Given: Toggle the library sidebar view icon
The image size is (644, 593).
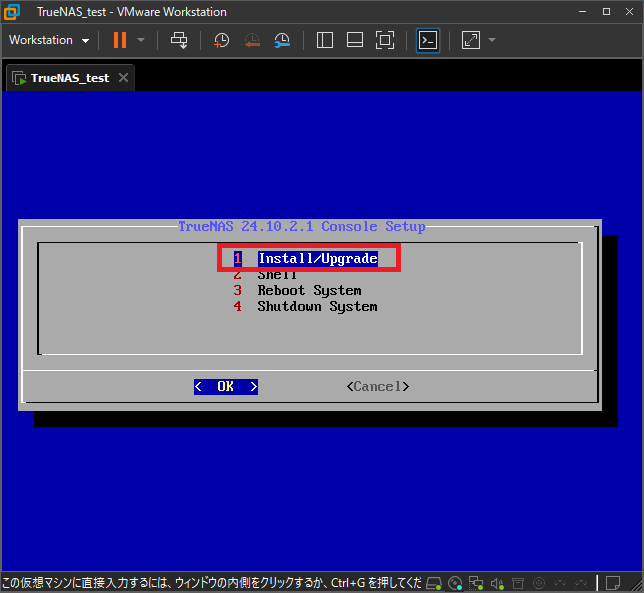Looking at the screenshot, I should (x=324, y=40).
